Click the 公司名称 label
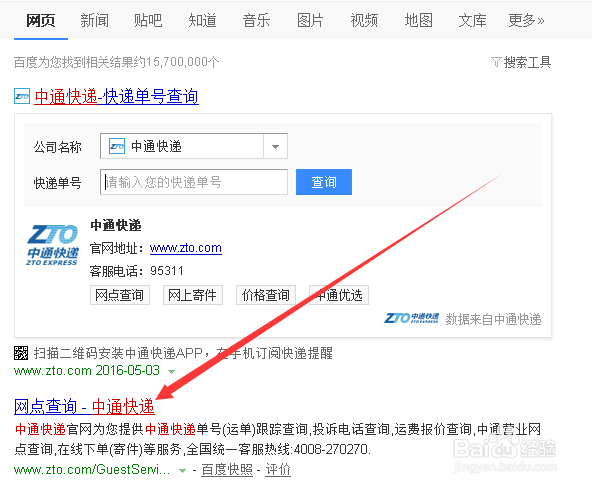 pyautogui.click(x=57, y=147)
